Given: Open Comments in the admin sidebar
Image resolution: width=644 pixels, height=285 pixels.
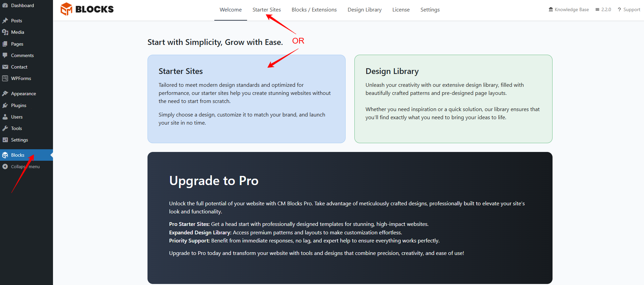Looking at the screenshot, I should tap(26, 55).
